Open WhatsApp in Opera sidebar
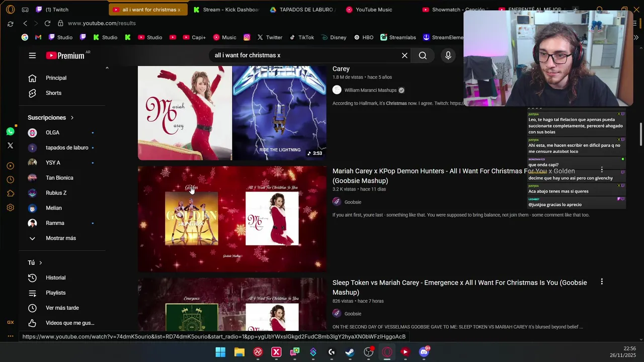The height and width of the screenshot is (362, 644). click(10, 132)
